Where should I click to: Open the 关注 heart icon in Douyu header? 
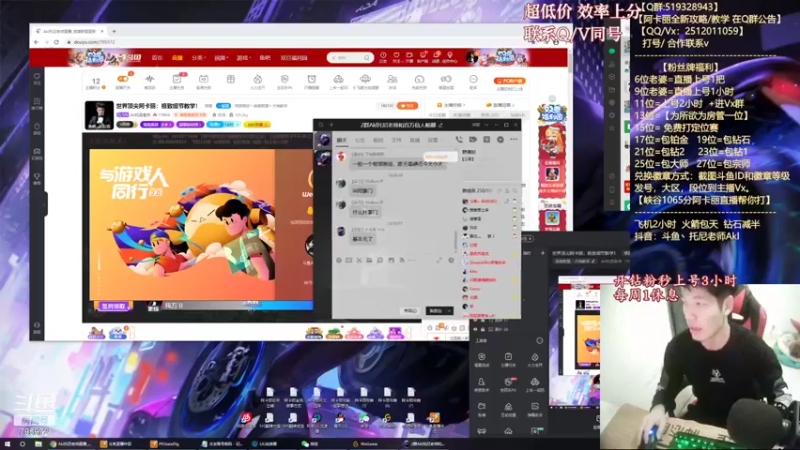pos(396,56)
